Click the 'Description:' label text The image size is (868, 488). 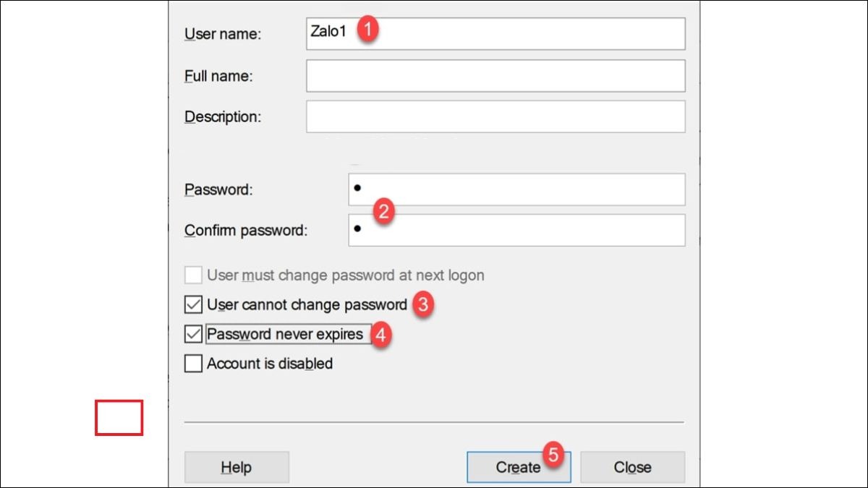click(x=223, y=116)
